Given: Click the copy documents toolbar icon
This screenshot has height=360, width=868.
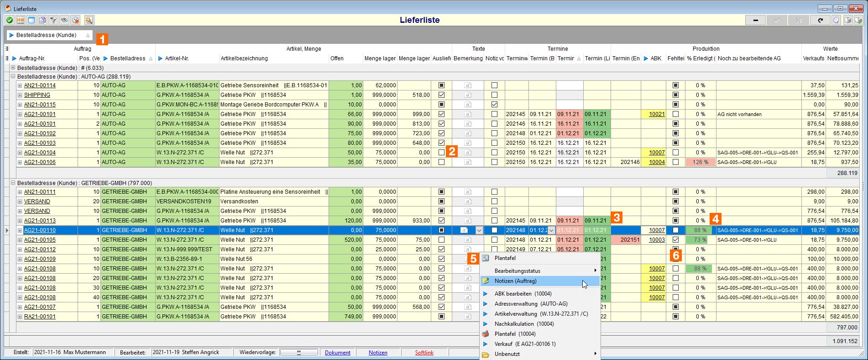Looking at the screenshot, I should [42, 20].
